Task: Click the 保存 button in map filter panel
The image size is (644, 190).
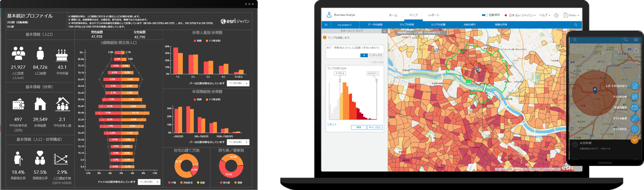Action: pos(359,127)
